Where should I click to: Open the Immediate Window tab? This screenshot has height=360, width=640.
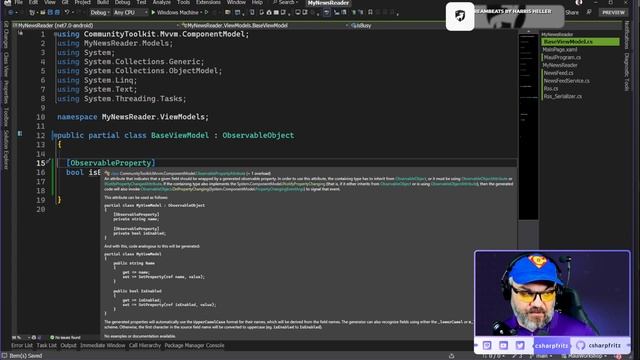click(102, 345)
